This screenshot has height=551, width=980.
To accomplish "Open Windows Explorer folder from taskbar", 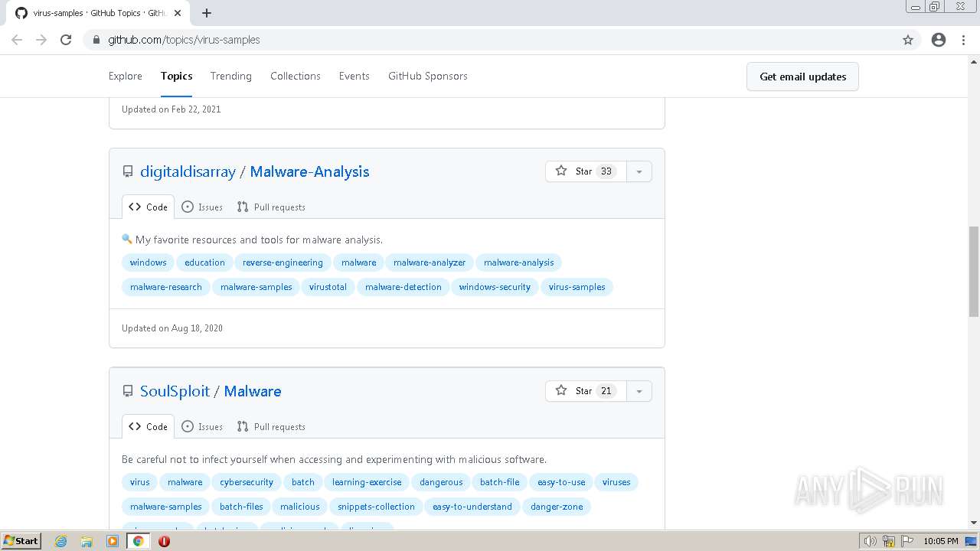I will (x=87, y=541).
